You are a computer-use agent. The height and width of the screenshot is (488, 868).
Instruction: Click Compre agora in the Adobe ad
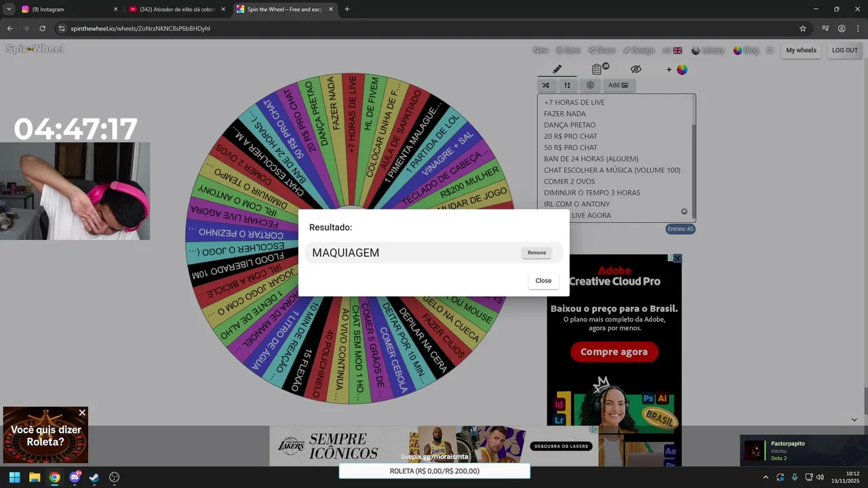(614, 352)
